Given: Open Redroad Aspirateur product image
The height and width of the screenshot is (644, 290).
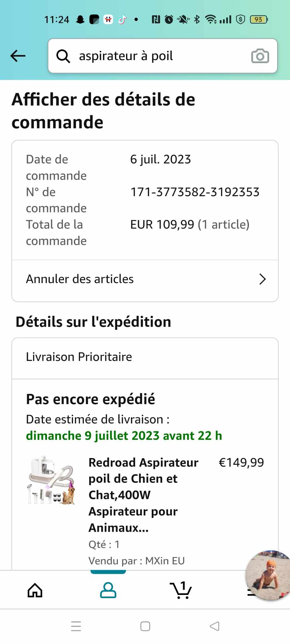Looking at the screenshot, I should (52, 480).
